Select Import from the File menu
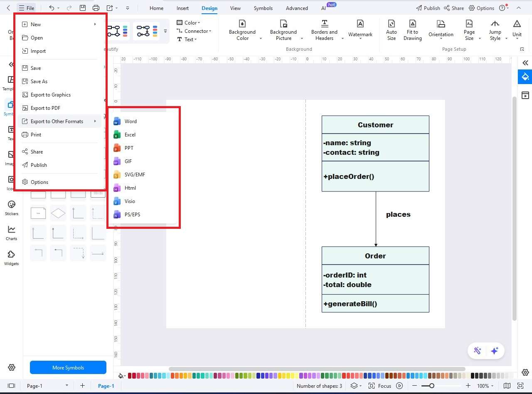The width and height of the screenshot is (532, 394). coord(60,51)
